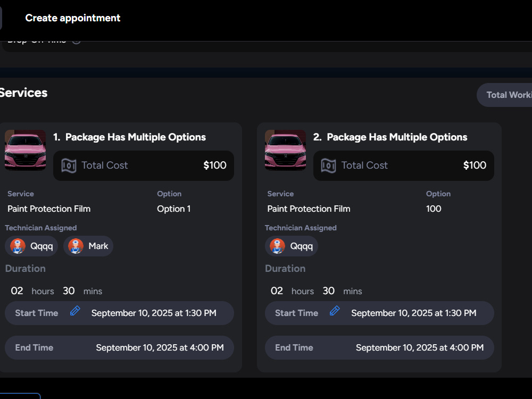Click Mark technician avatar icon

76,246
